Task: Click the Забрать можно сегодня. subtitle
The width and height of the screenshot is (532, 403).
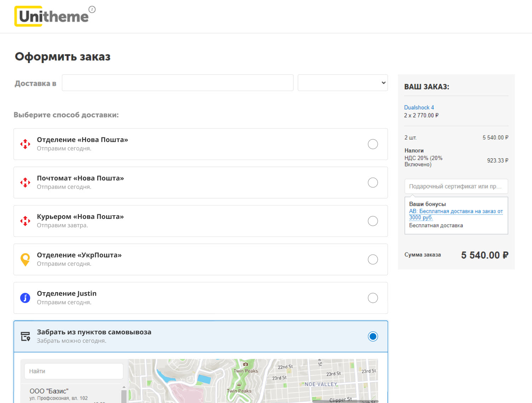Action: point(71,341)
